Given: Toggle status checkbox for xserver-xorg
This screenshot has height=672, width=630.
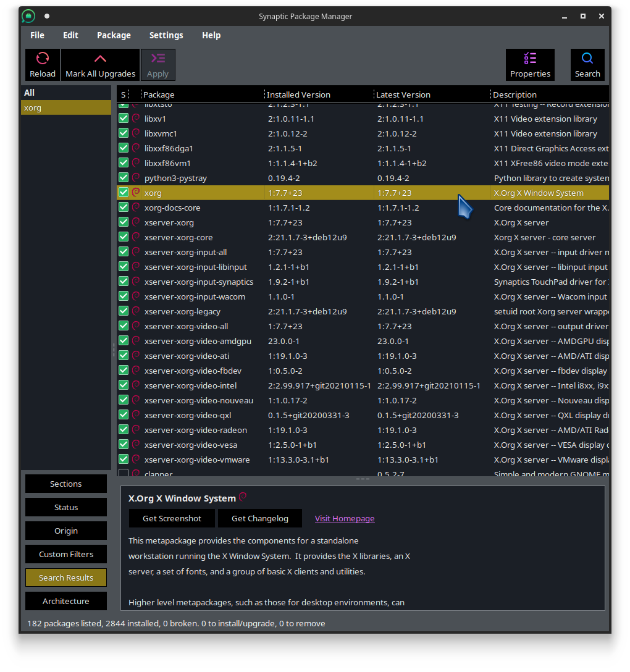Looking at the screenshot, I should 124,222.
